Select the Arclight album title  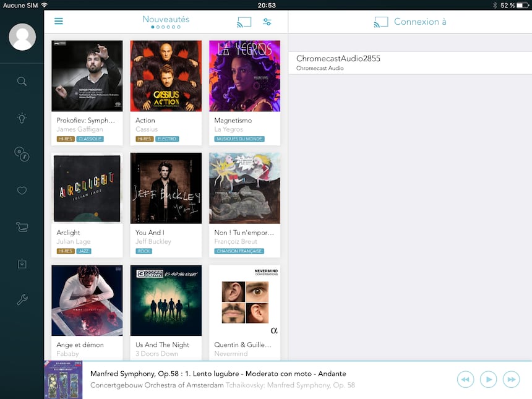point(68,233)
